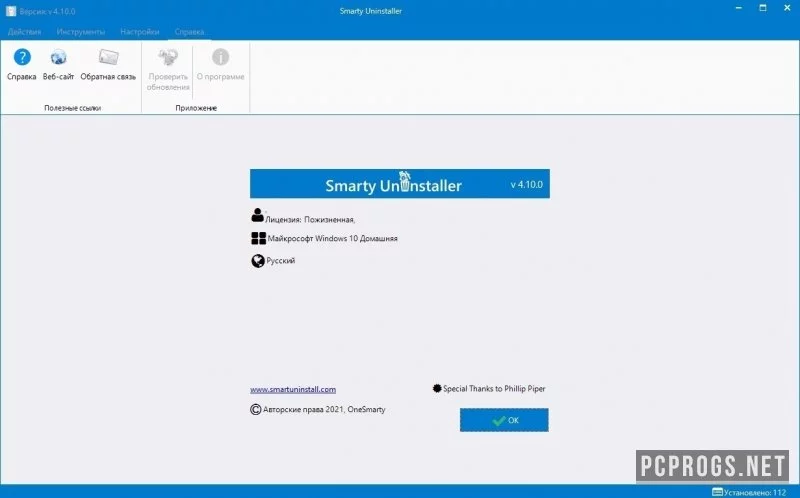Screen dimensions: 800x498
Task: Maximize the Smarty Uninstaller window
Action: coord(763,8)
